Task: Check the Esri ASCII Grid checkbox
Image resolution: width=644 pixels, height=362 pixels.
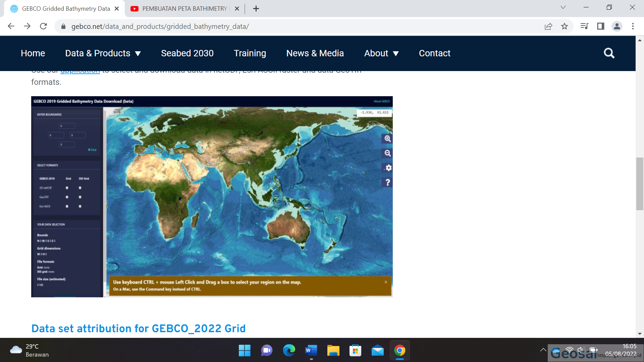Action: click(x=67, y=206)
